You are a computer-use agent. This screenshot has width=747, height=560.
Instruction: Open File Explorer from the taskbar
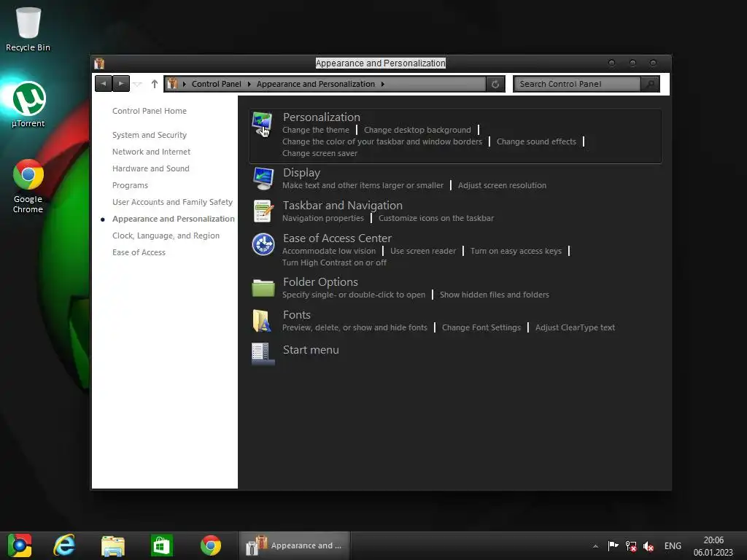tap(113, 545)
